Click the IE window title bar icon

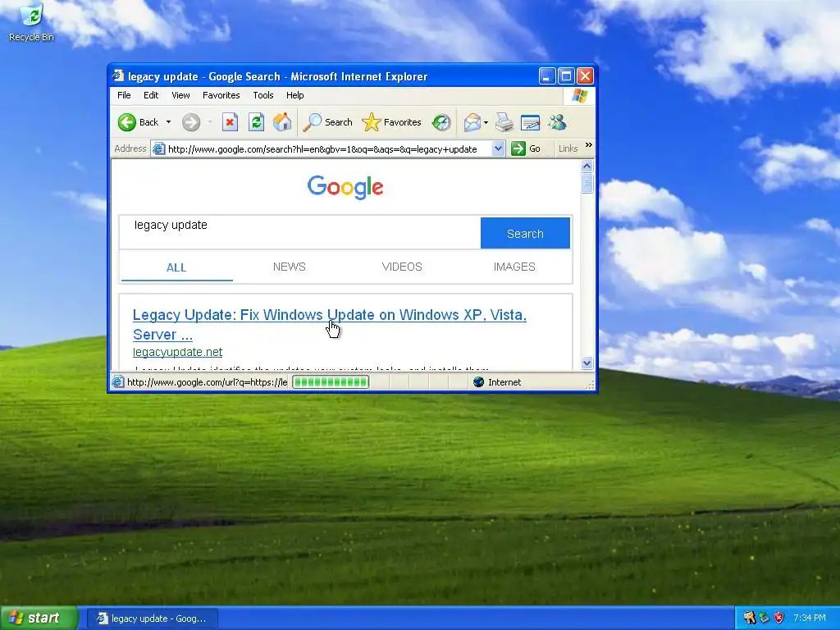click(x=118, y=76)
